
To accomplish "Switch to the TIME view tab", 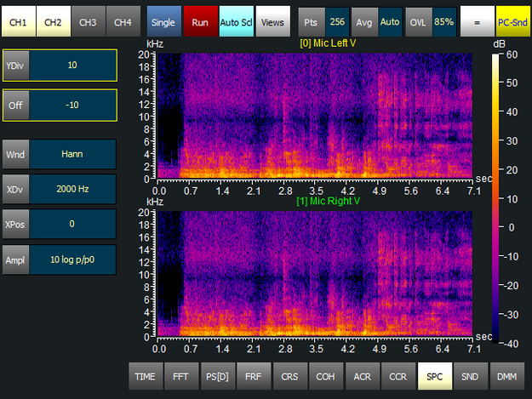I will pyautogui.click(x=146, y=375).
